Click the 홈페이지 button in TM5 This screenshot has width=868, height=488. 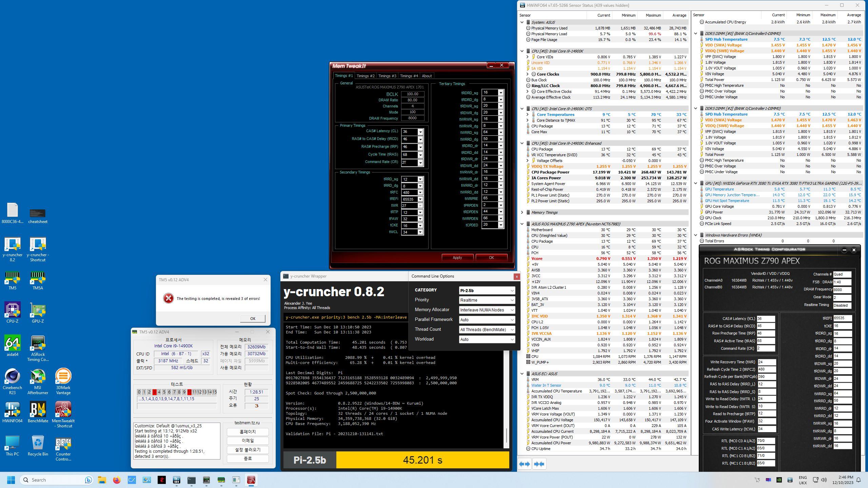pyautogui.click(x=248, y=432)
